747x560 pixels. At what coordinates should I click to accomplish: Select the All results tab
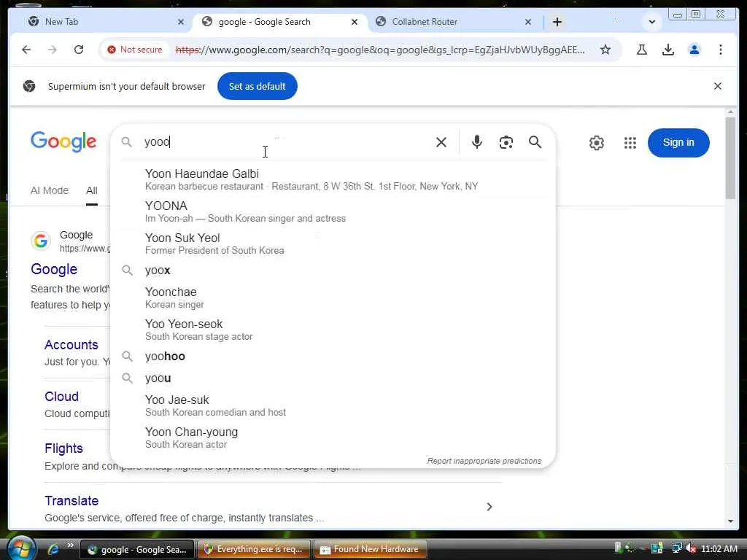(92, 190)
